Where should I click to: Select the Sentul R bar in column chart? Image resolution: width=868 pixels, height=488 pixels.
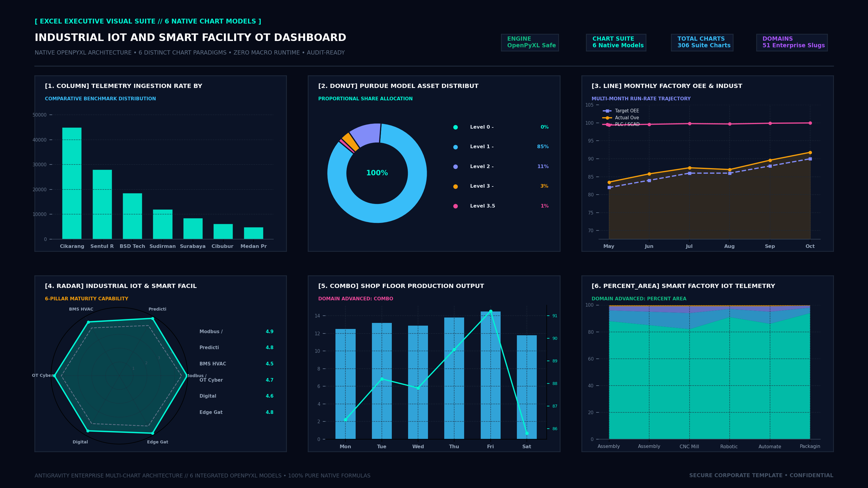[x=102, y=205]
